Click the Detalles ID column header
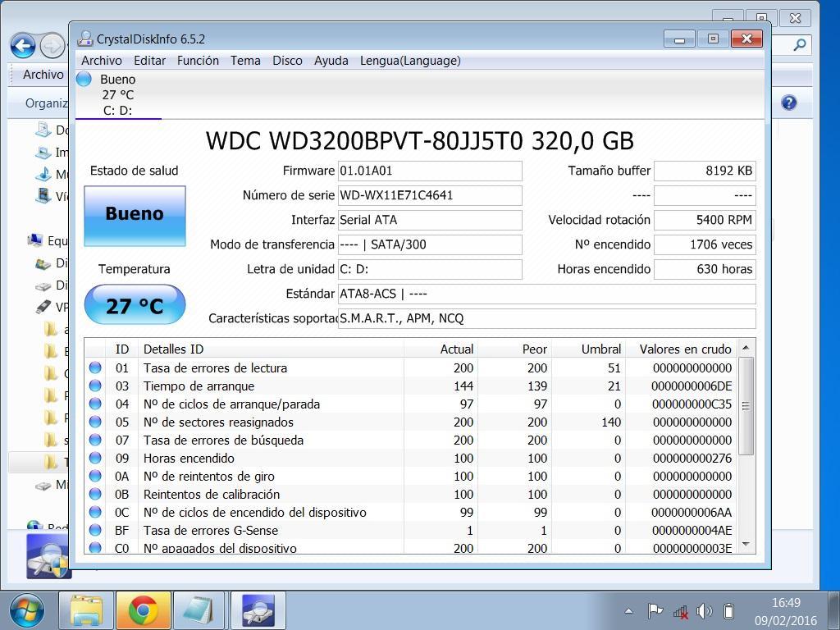Viewport: 840px width, 630px height. pyautogui.click(x=271, y=349)
